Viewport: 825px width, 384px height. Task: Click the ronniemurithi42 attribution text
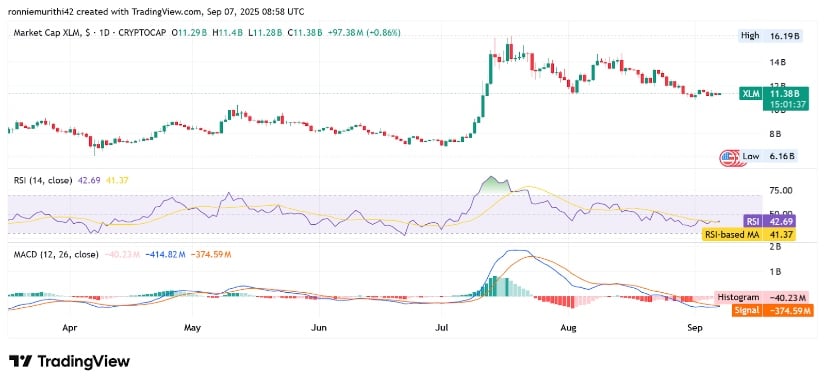coord(156,12)
